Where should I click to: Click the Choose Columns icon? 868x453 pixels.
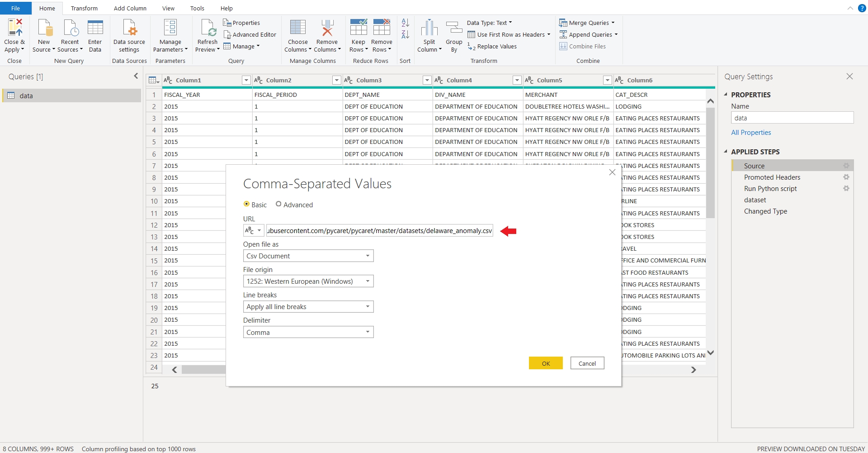297,28
